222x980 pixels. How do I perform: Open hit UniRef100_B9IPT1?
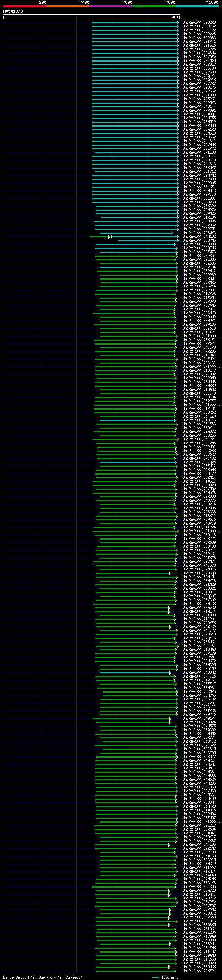coord(199,41)
